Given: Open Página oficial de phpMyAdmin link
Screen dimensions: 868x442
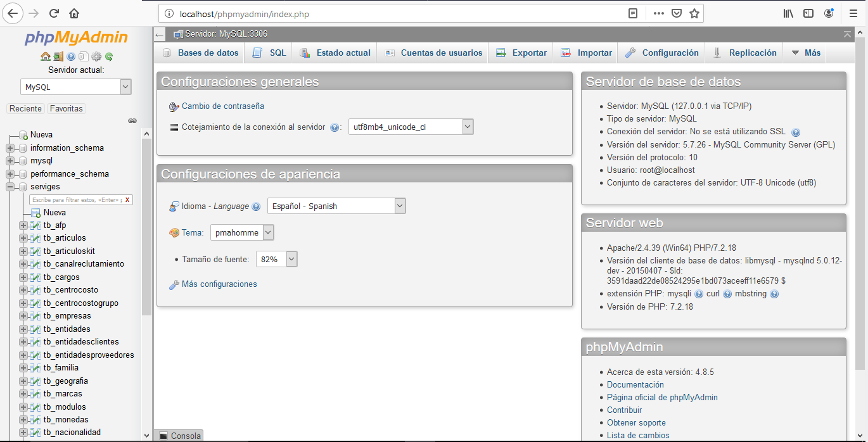Looking at the screenshot, I should coord(662,398).
